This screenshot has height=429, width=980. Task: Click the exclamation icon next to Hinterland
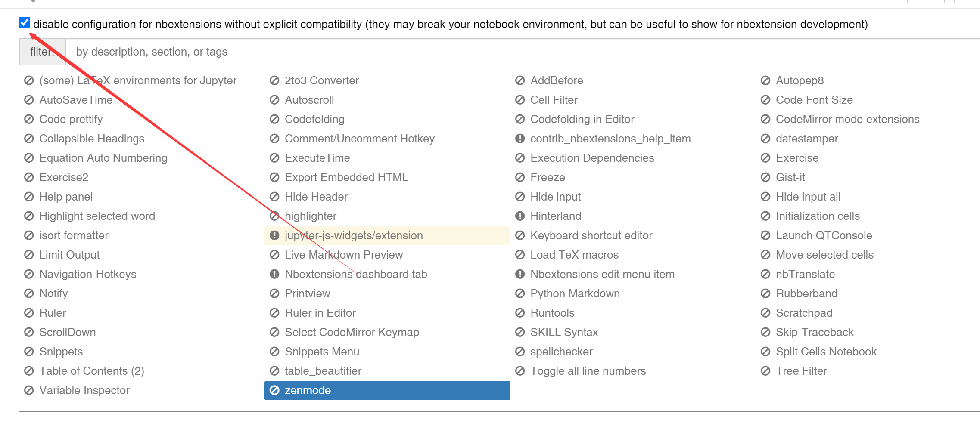520,216
